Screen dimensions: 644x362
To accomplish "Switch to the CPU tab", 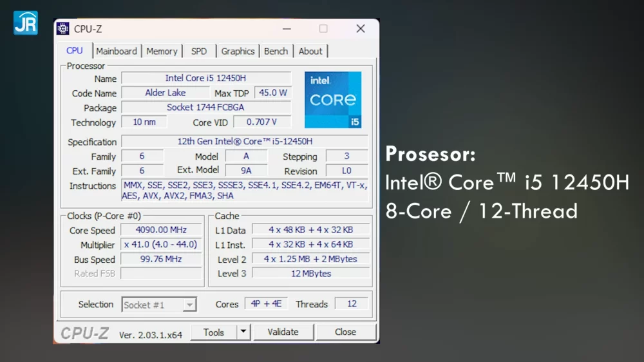I will tap(75, 50).
